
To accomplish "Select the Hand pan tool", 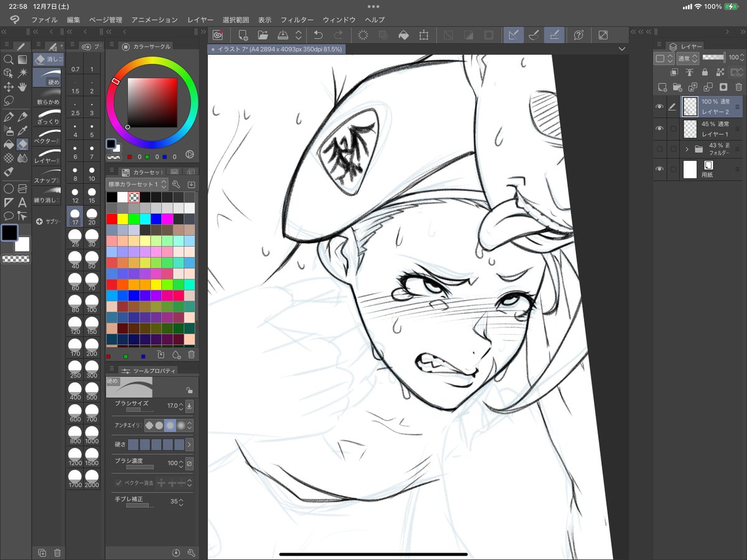I will coord(23,87).
